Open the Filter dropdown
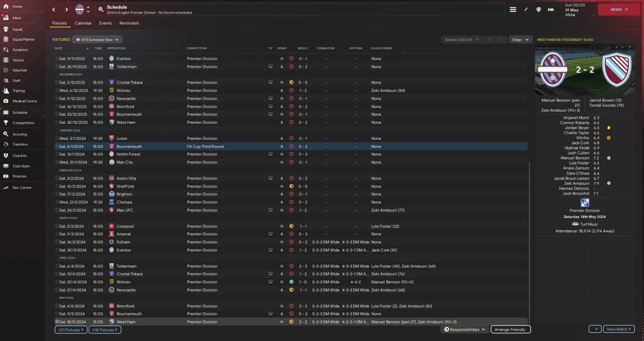Screen dimensions: 644x341 point(521,39)
